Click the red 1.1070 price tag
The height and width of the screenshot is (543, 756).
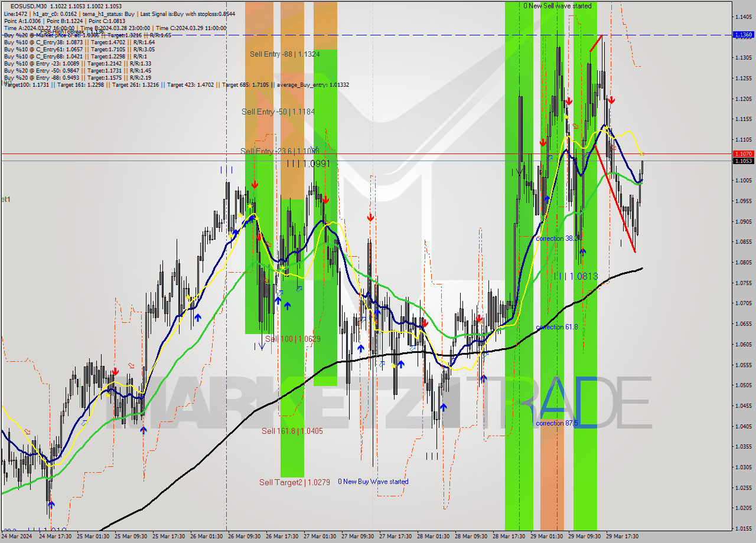click(x=742, y=153)
